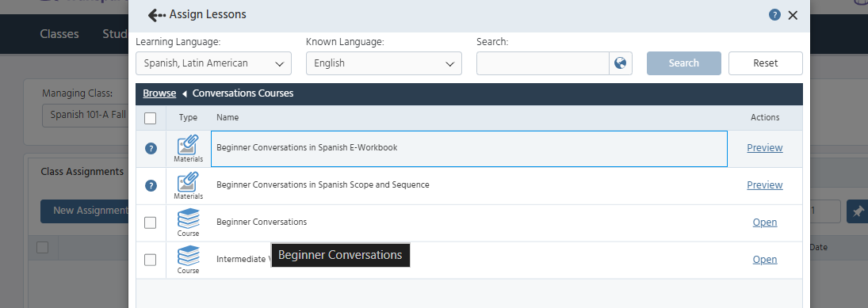This screenshot has height=308, width=868.
Task: Click the globe icon next to Search field
Action: pyautogui.click(x=621, y=63)
